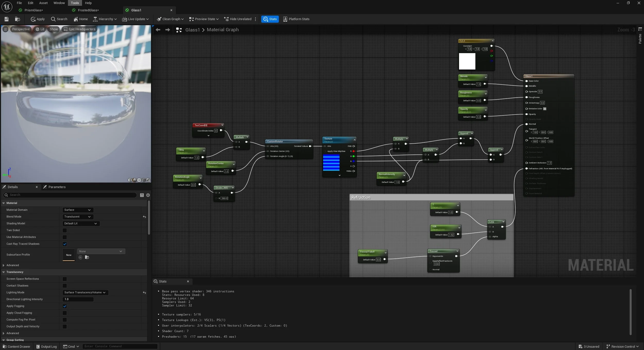Open the Blend Mode dropdown

(x=78, y=217)
